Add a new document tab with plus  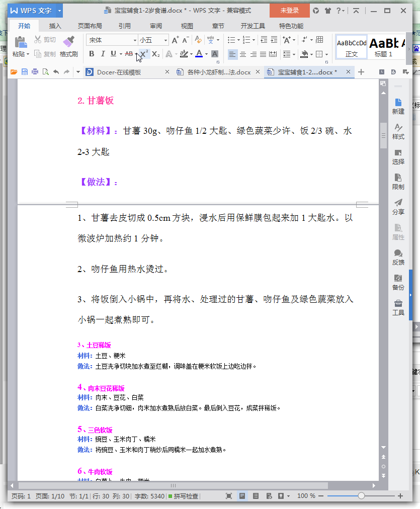coord(361,72)
